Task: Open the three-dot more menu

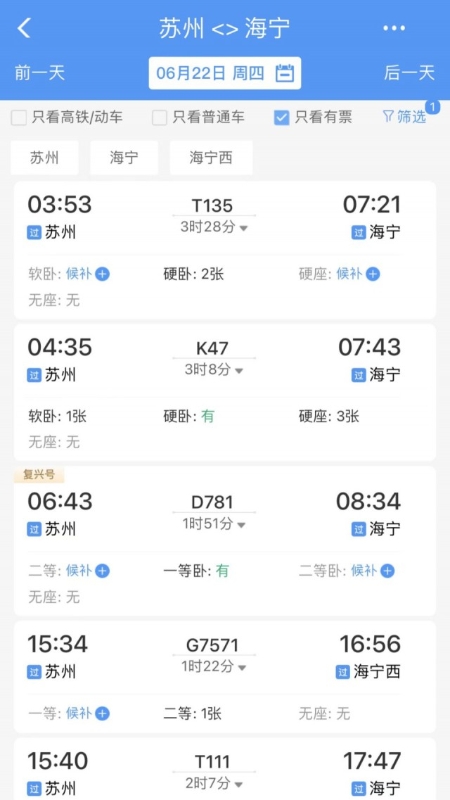Action: click(x=394, y=28)
